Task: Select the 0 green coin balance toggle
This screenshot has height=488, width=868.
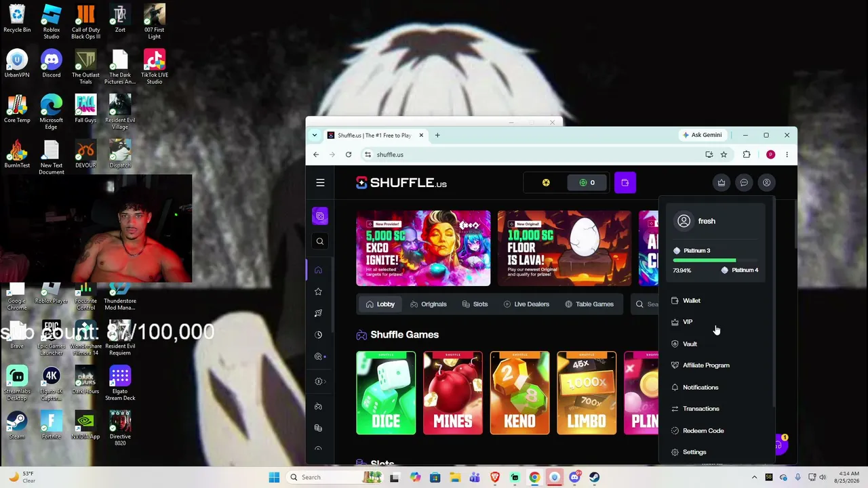Action: (587, 182)
